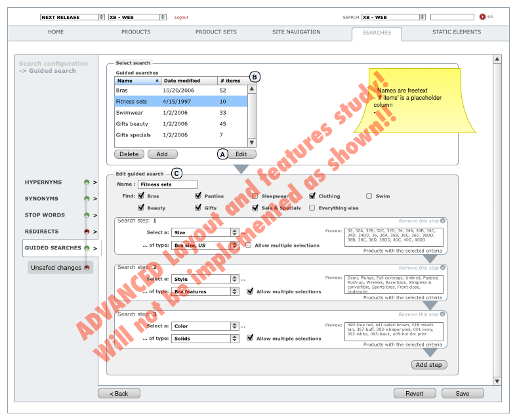Open the PRODUCT SETS tab
This screenshot has height=420, width=517.
[x=216, y=32]
